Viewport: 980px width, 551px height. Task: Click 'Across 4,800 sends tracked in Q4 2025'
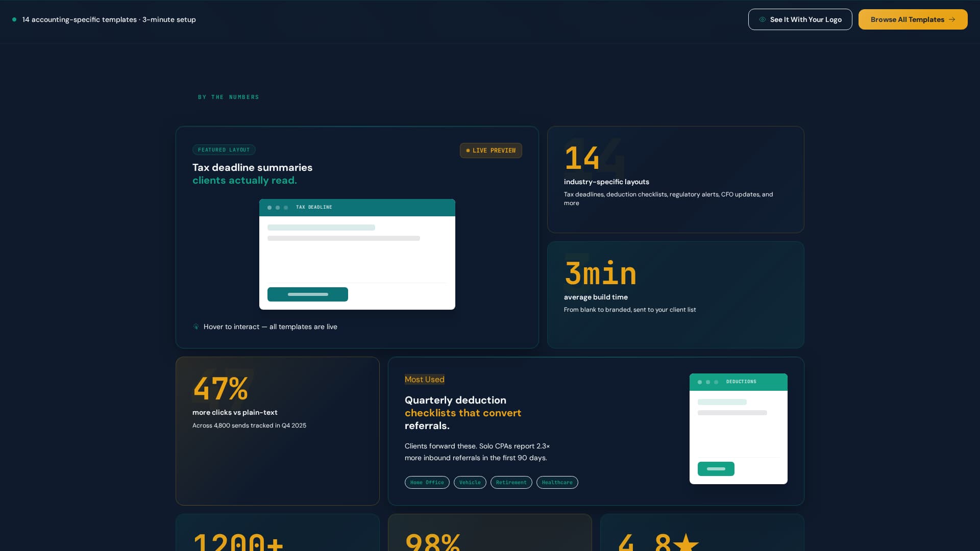coord(249,425)
